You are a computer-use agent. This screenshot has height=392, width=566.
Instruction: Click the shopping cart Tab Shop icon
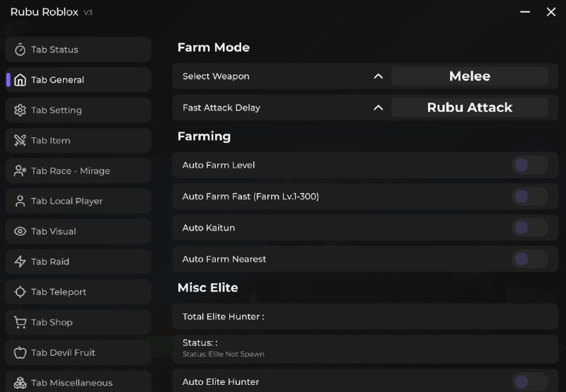click(20, 323)
